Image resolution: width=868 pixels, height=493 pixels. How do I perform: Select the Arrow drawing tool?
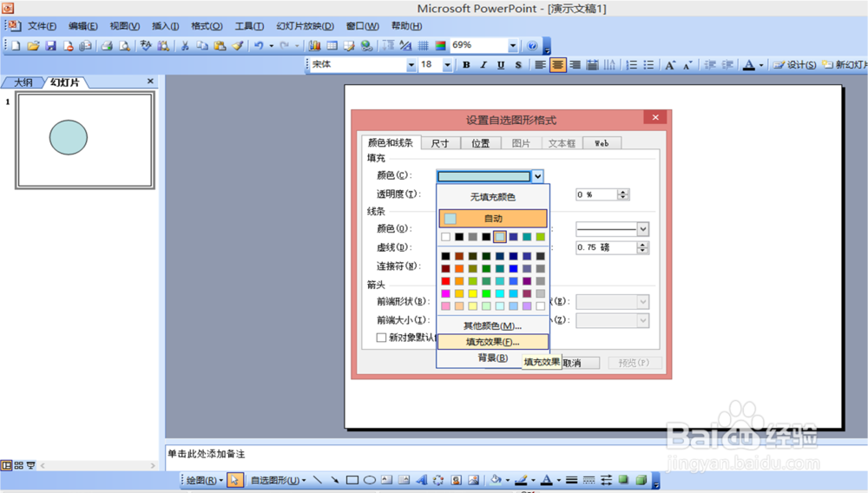334,480
